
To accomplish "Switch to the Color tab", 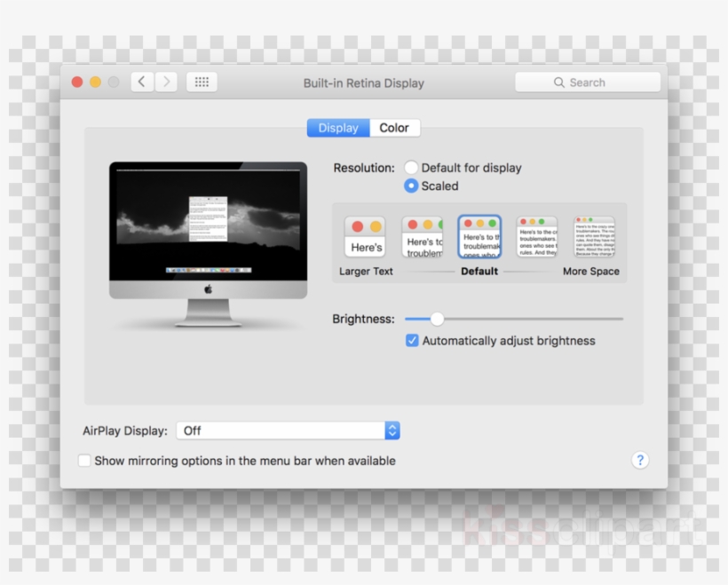I will [x=394, y=128].
